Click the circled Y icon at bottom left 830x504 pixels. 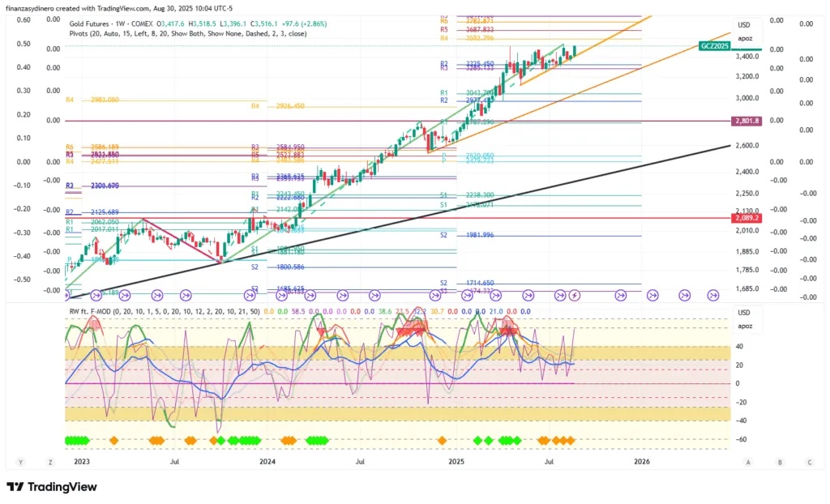(x=20, y=462)
